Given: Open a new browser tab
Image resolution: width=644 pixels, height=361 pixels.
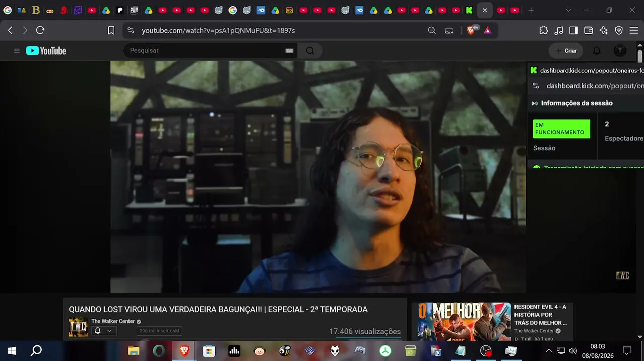Looking at the screenshot, I should pyautogui.click(x=531, y=10).
